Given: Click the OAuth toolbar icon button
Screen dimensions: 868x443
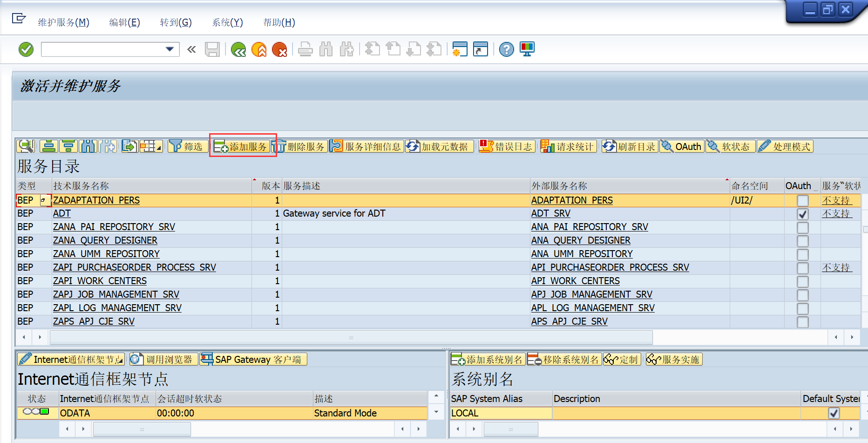Looking at the screenshot, I should (x=682, y=147).
